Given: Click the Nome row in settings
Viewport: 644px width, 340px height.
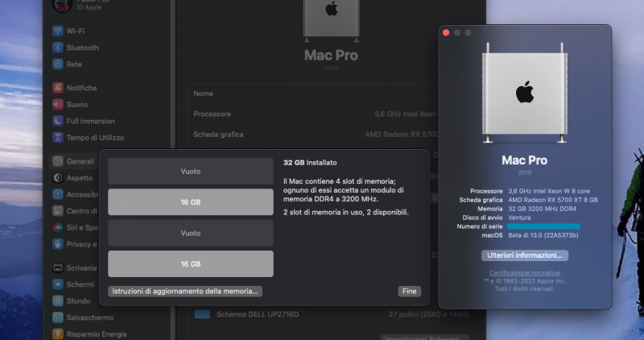Looking at the screenshot, I should [314, 93].
